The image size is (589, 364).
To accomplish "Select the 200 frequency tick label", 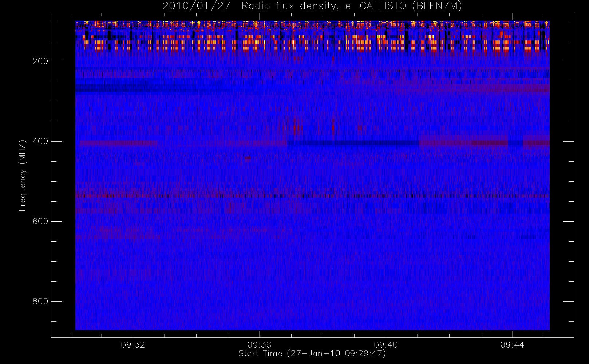I will pos(40,61).
